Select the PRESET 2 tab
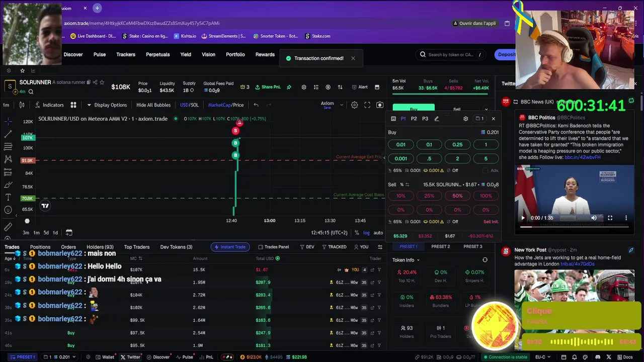This screenshot has width=644, height=362. click(440, 246)
